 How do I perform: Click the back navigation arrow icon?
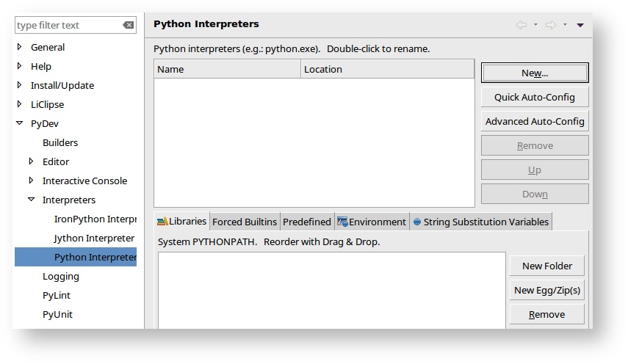pyautogui.click(x=521, y=25)
